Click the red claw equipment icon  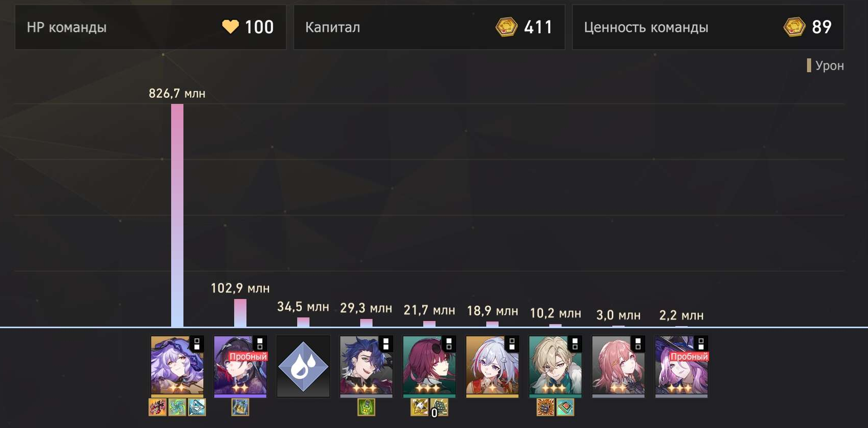[x=157, y=408]
